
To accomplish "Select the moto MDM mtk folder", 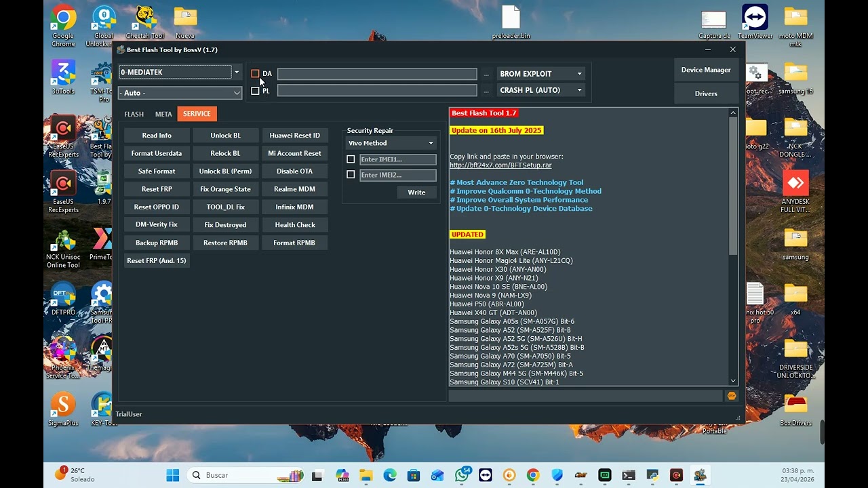I will coord(795,26).
